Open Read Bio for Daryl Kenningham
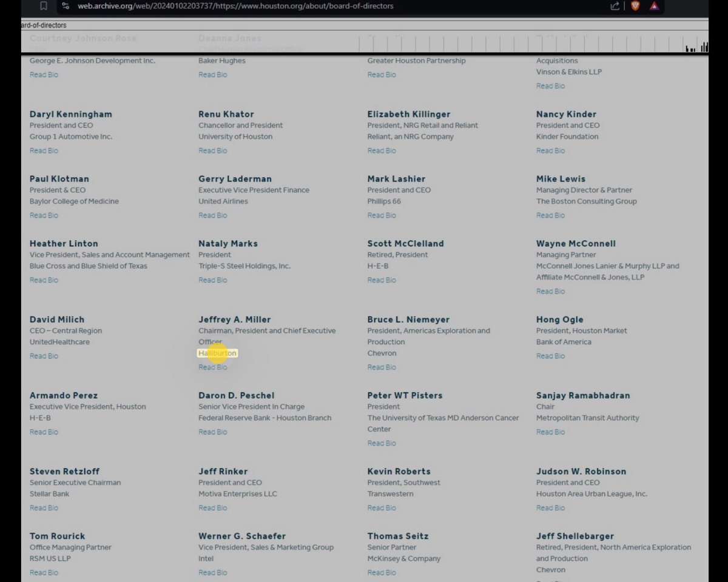This screenshot has width=728, height=582. point(44,150)
